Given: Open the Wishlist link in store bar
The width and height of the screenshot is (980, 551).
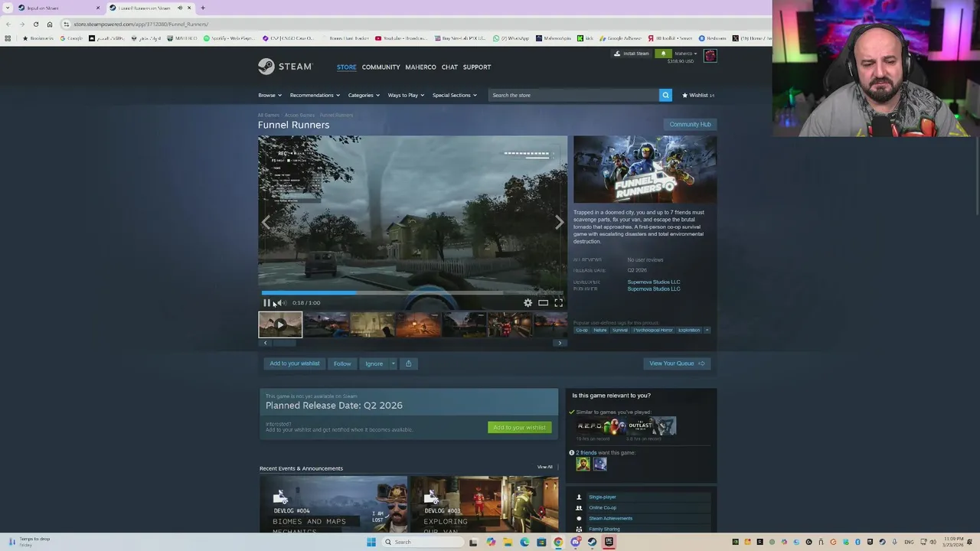Looking at the screenshot, I should [698, 95].
